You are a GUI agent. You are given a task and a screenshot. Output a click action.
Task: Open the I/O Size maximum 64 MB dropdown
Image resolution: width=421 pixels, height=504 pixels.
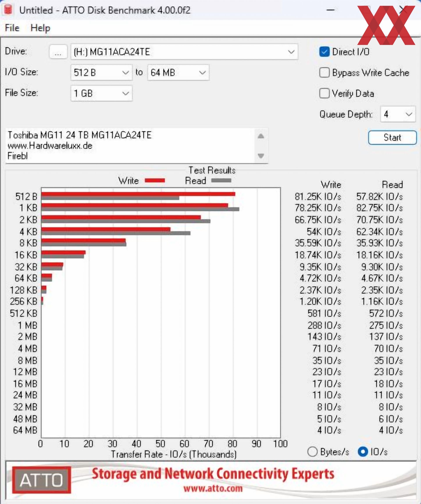click(178, 73)
